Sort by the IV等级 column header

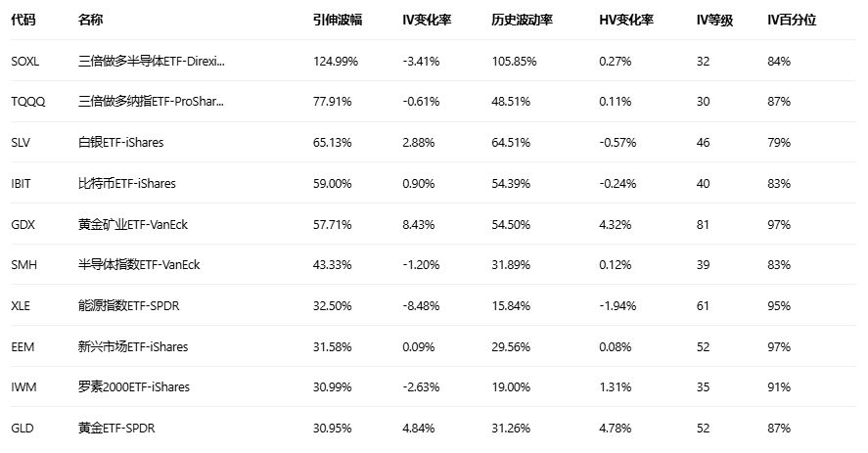point(714,20)
